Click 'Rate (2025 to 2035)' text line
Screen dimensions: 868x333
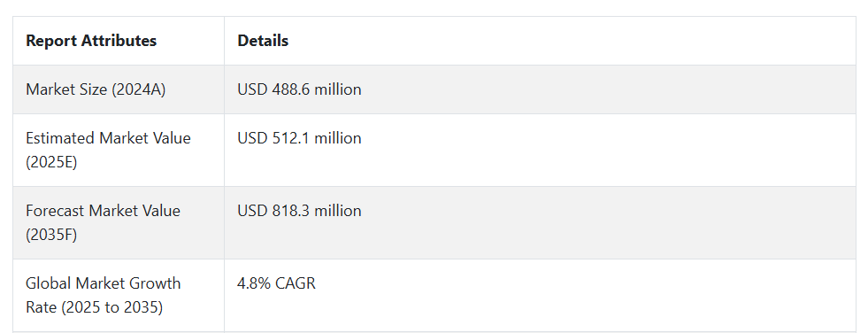(x=94, y=307)
